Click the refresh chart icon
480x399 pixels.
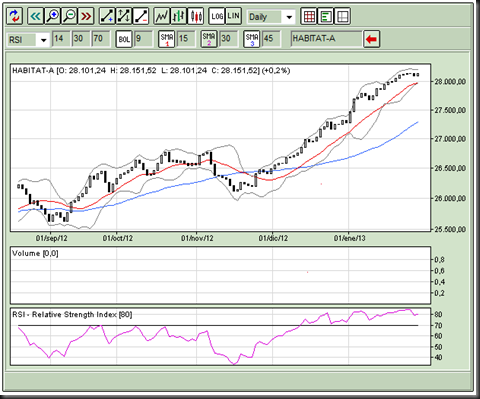point(14,16)
